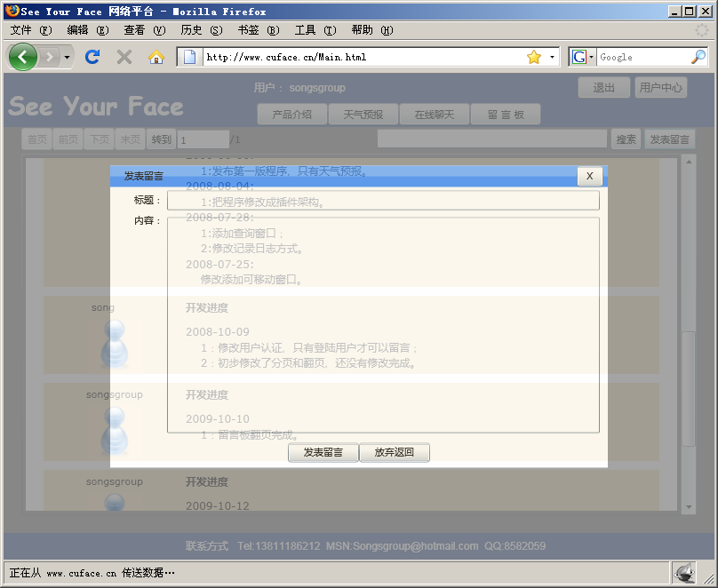Click the 标题 title input field
The image size is (718, 588).
pos(383,201)
